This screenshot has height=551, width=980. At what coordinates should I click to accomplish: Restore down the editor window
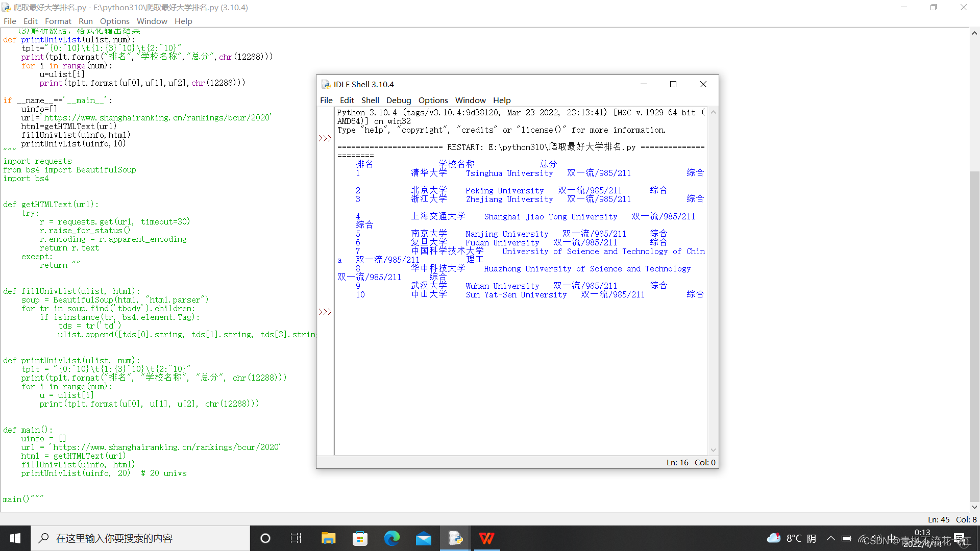pyautogui.click(x=934, y=7)
